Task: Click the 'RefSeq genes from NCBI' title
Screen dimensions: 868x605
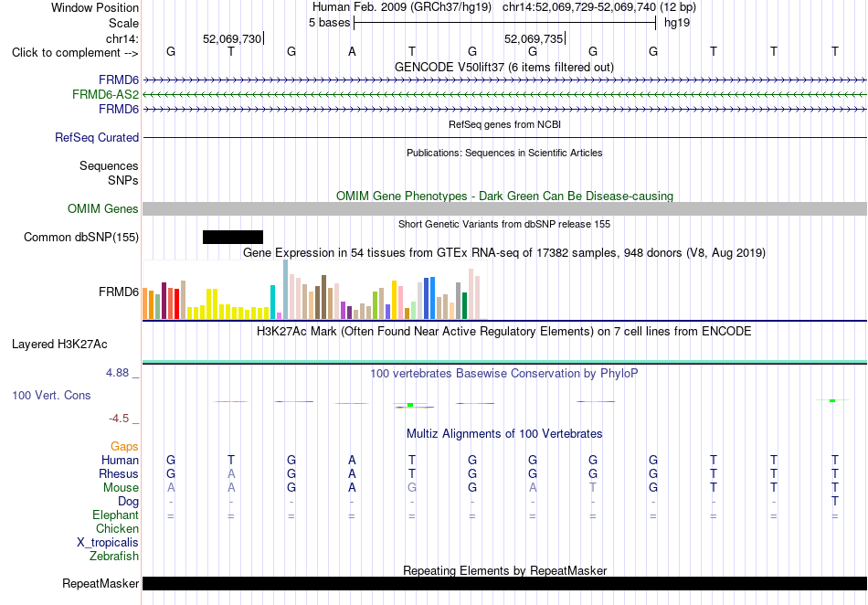Action: pos(504,124)
